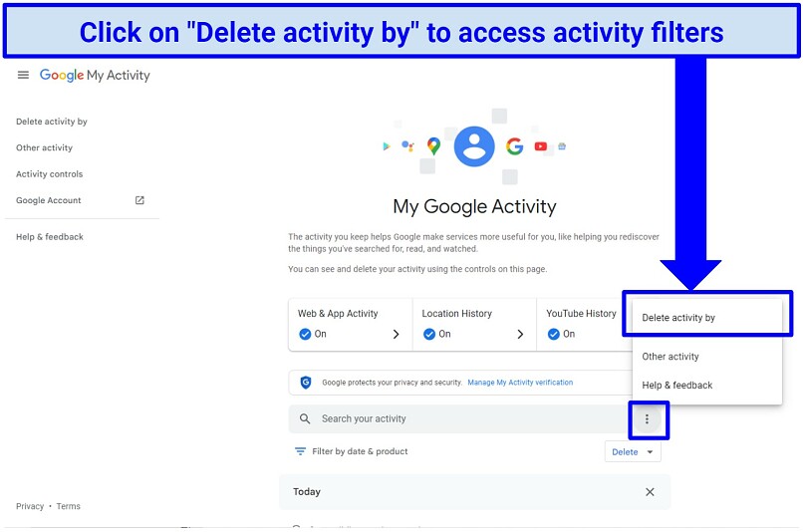This screenshot has width=803, height=532.
Task: Open Help & feedback in sidebar
Action: tap(50, 236)
